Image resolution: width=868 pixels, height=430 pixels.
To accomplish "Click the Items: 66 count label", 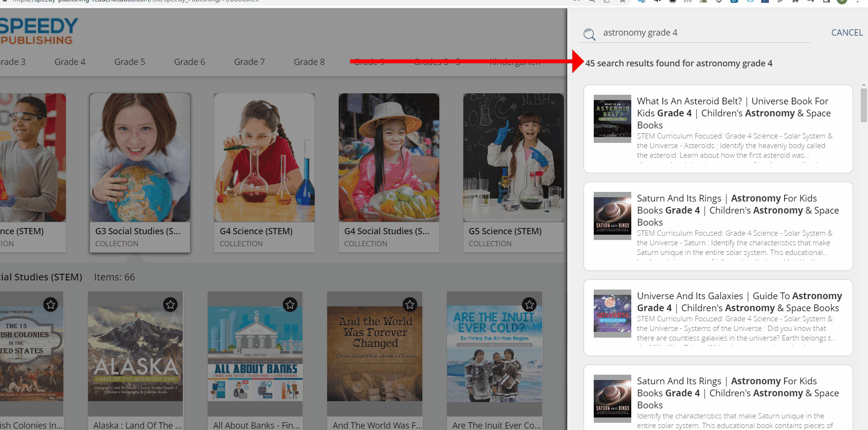I will click(115, 277).
